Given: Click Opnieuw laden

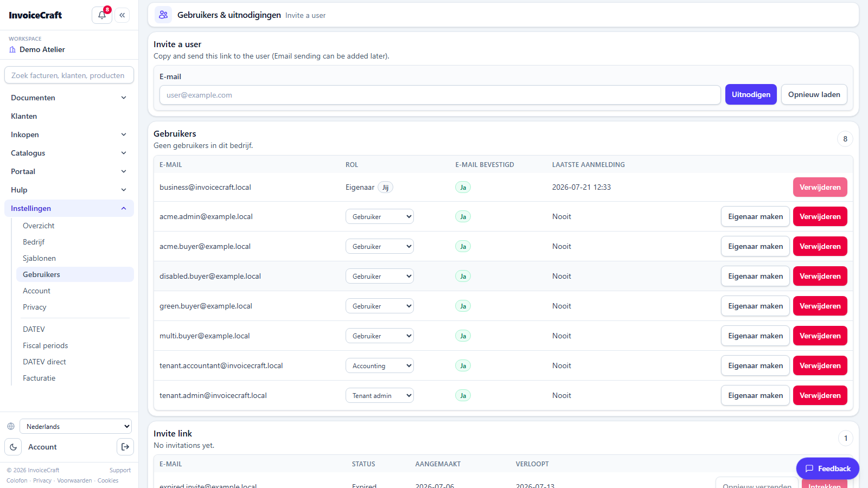Looking at the screenshot, I should [814, 94].
